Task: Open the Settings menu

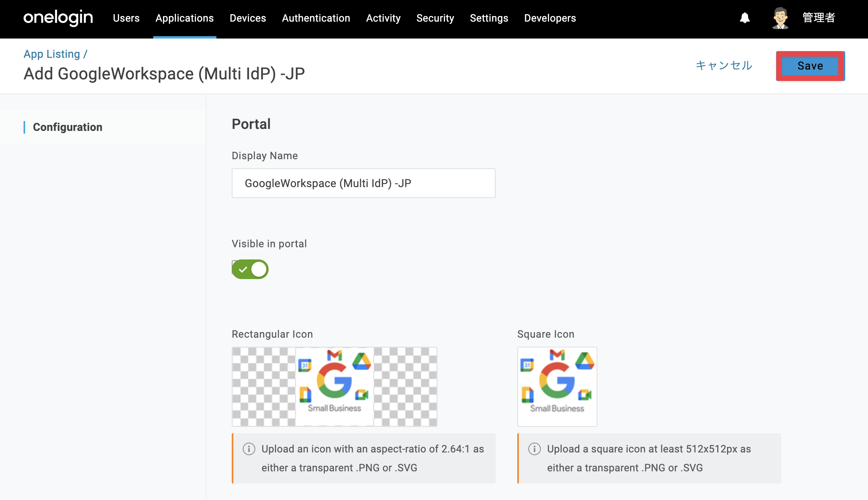Action: 489,18
